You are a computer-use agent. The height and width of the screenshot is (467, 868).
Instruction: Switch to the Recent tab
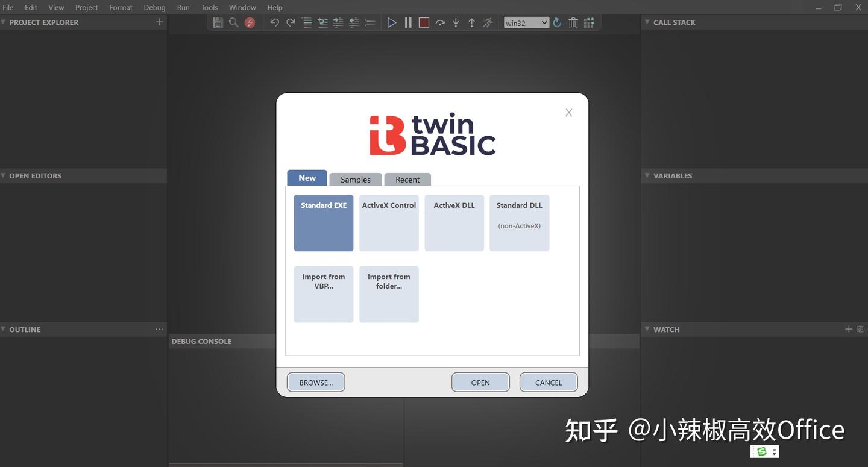pyautogui.click(x=407, y=179)
